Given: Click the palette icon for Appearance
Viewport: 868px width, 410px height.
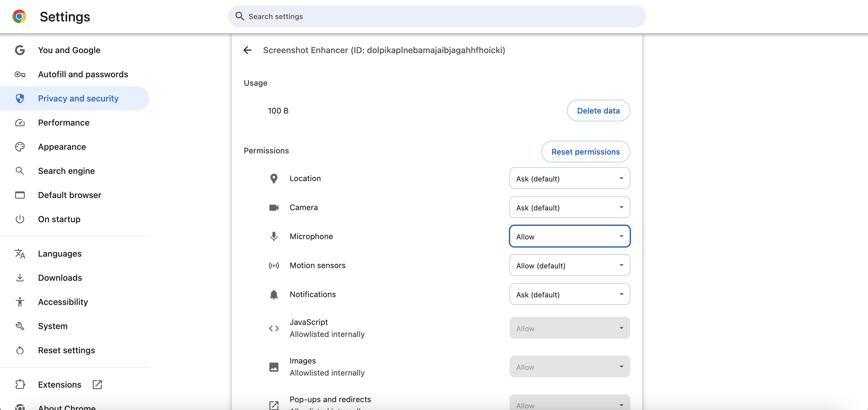Looking at the screenshot, I should click(20, 147).
